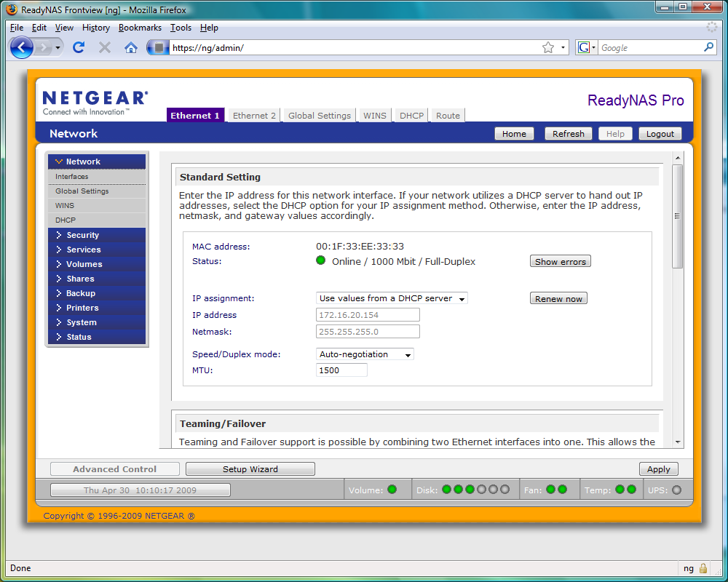Image resolution: width=728 pixels, height=582 pixels.
Task: Open the Google search engine selector
Action: point(586,47)
